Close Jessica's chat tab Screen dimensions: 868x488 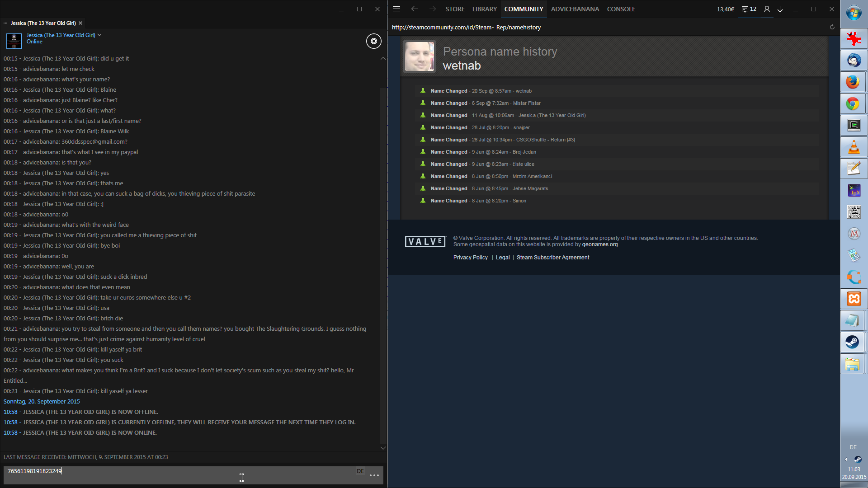tap(80, 23)
